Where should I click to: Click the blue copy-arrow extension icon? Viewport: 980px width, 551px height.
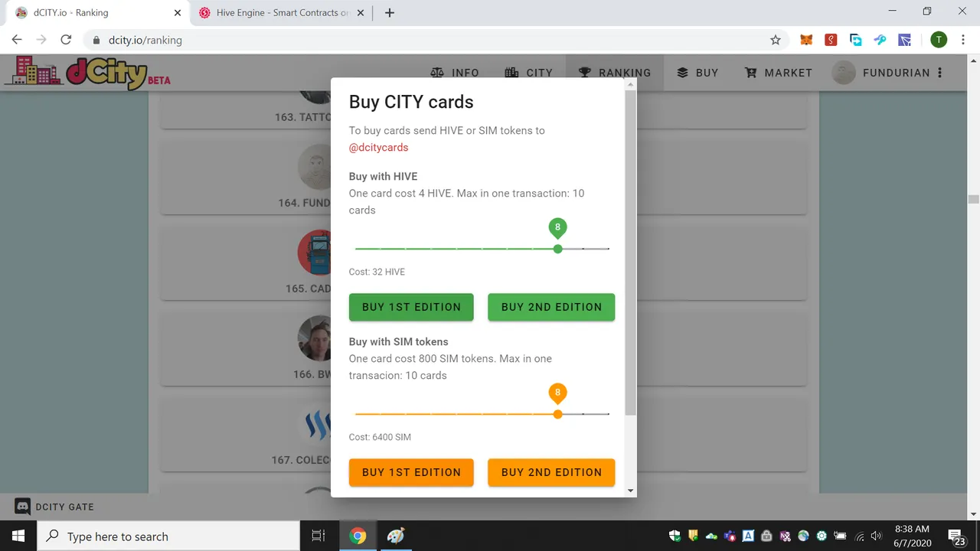coord(855,40)
